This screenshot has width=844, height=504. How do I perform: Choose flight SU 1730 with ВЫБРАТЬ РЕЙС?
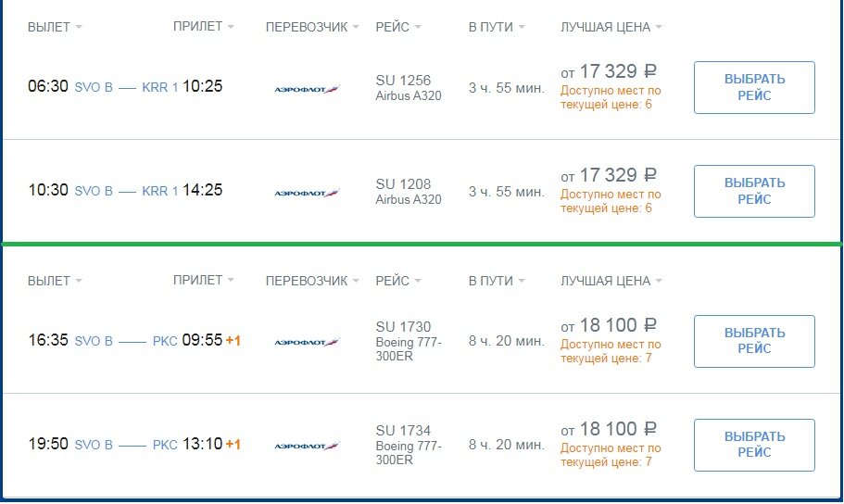pos(754,341)
